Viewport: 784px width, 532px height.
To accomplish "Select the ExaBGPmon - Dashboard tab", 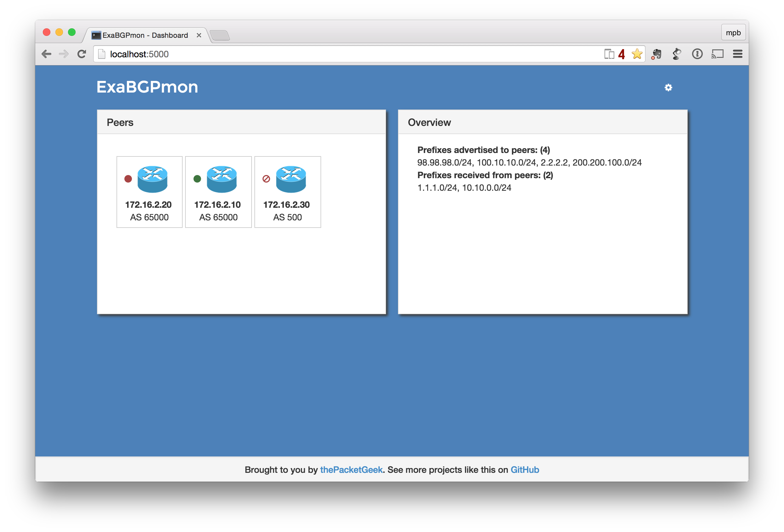I will (145, 36).
